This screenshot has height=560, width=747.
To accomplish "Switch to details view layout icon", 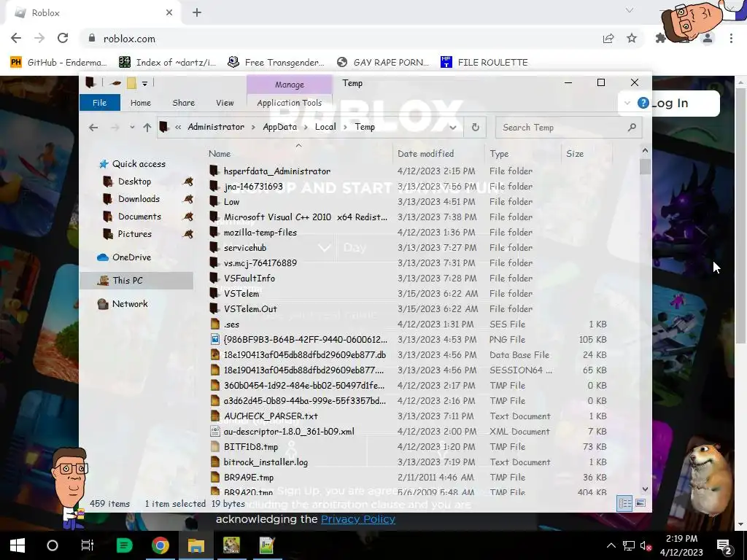I will 624,503.
